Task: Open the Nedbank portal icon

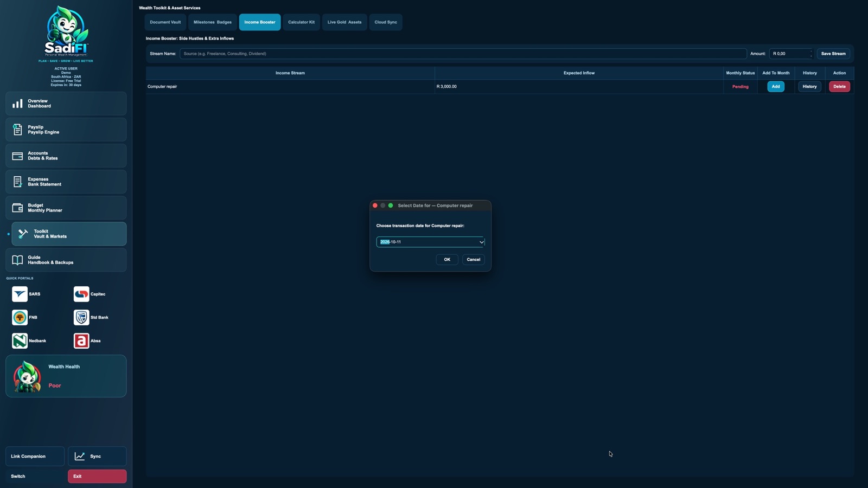Action: 20,341
